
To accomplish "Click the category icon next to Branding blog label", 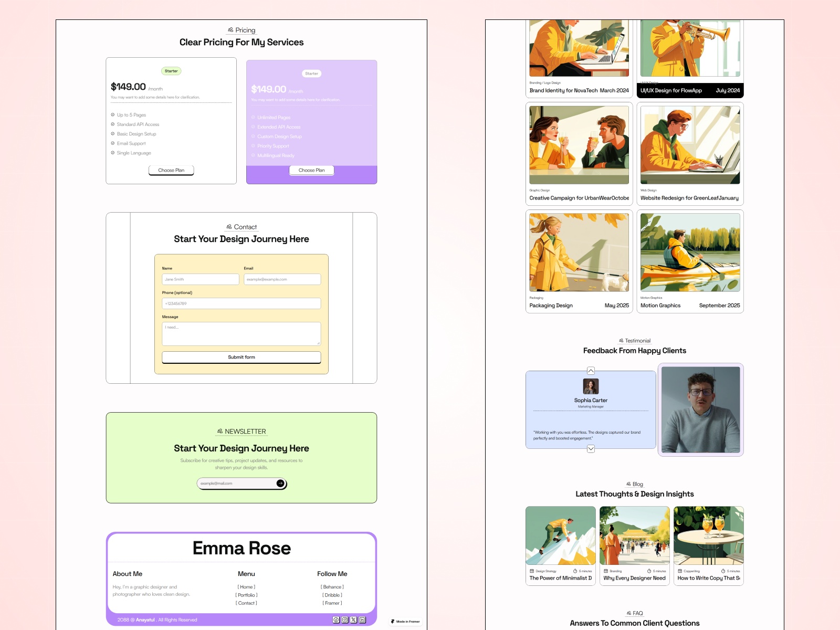I will 605,571.
